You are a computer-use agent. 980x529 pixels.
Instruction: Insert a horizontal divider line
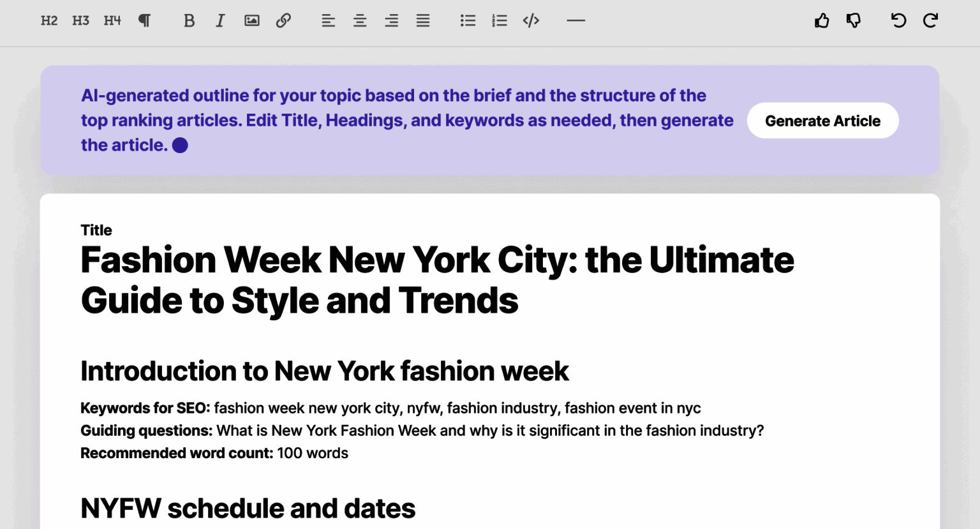[575, 20]
